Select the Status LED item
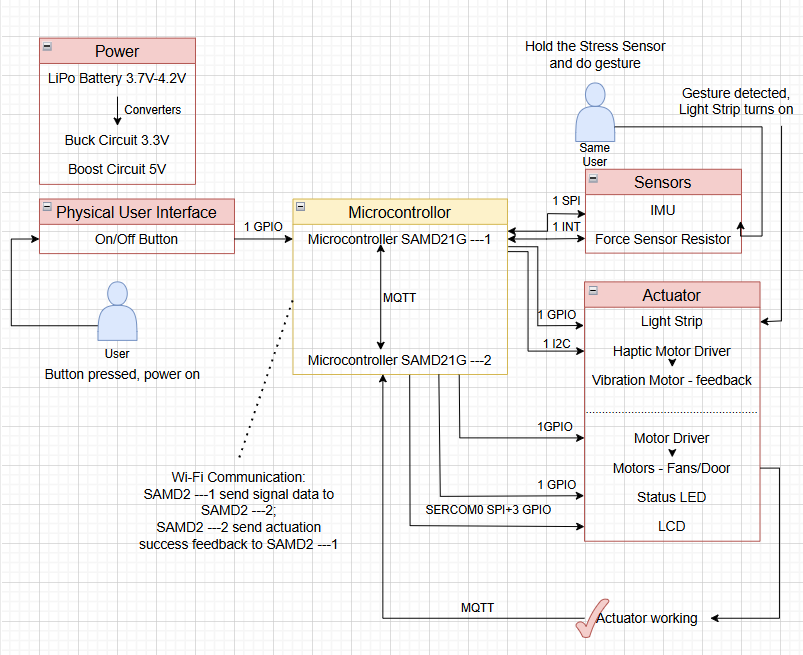This screenshot has height=655, width=803. (x=671, y=496)
